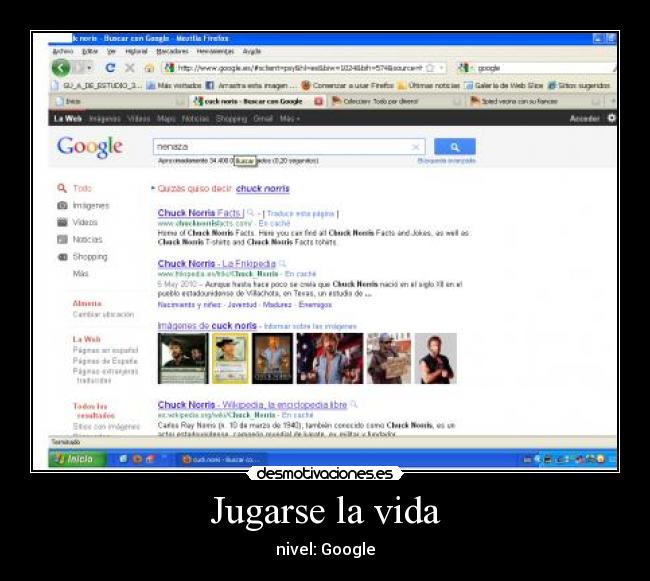Open Chuck Norris - La Frikipedia result

pos(217,264)
